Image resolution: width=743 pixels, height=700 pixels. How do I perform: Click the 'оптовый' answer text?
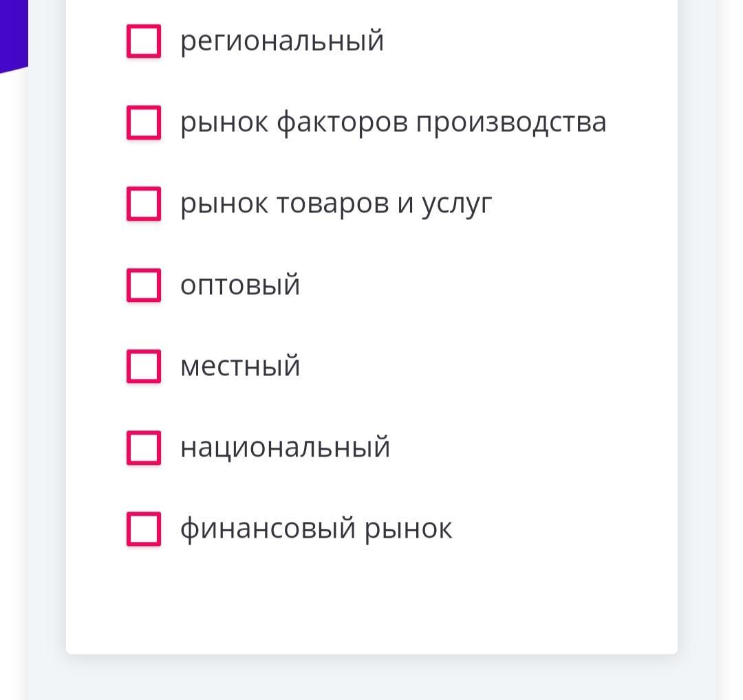[x=240, y=285]
